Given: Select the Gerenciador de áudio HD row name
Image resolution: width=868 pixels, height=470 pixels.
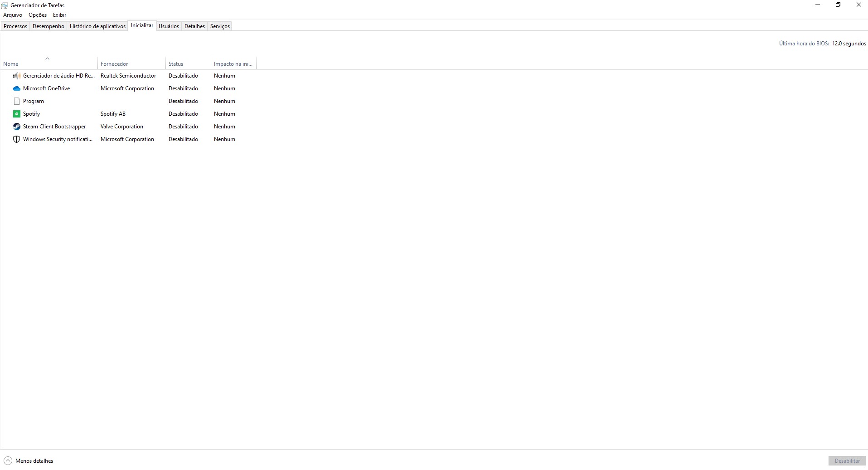Looking at the screenshot, I should click(59, 76).
